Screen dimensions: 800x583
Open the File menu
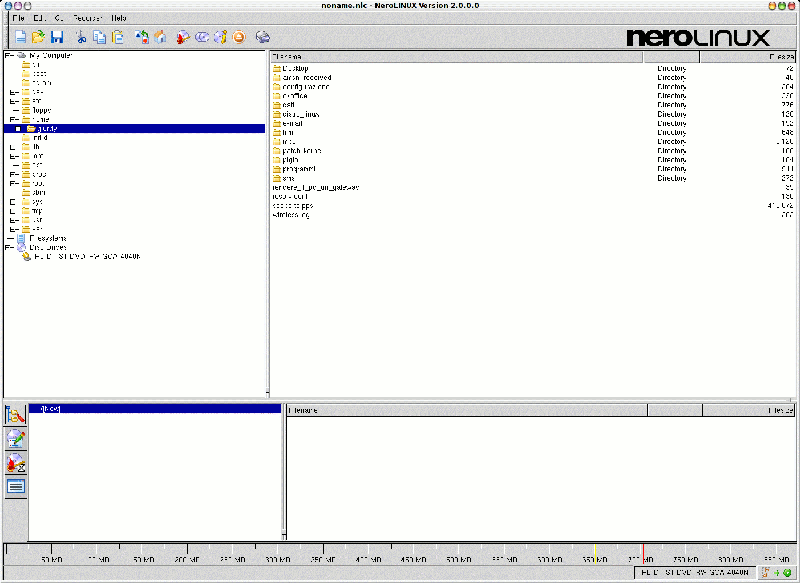[x=19, y=18]
